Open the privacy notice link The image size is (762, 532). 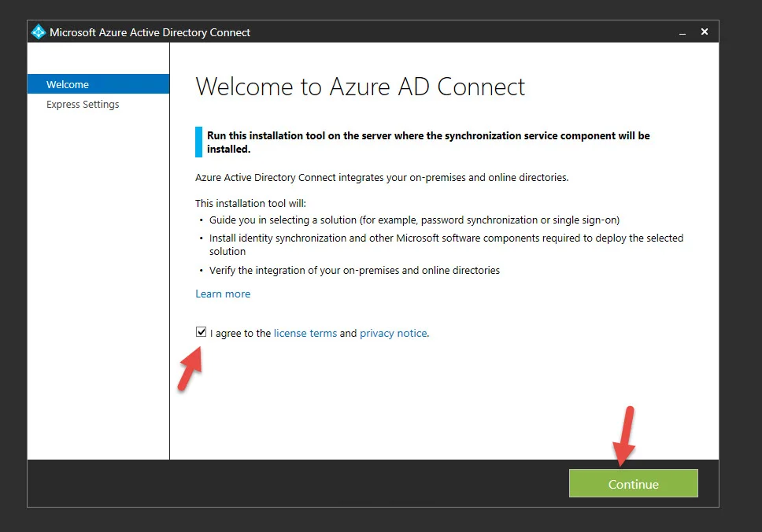pos(393,334)
